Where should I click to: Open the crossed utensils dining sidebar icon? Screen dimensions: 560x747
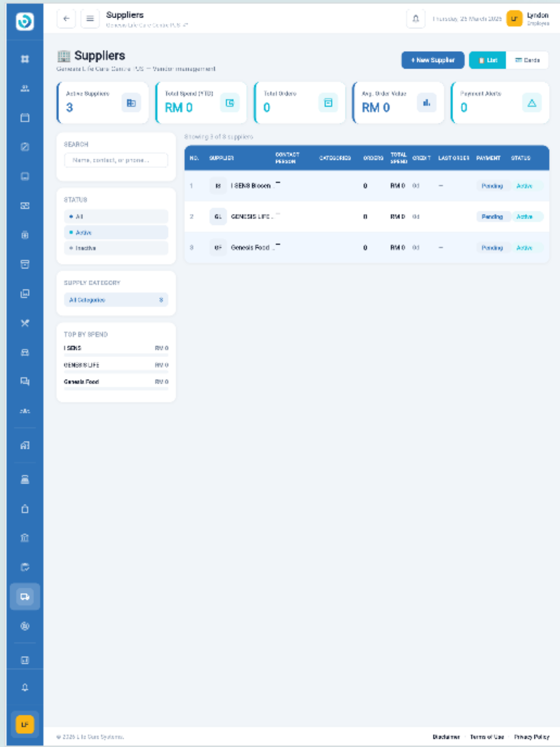[x=25, y=323]
